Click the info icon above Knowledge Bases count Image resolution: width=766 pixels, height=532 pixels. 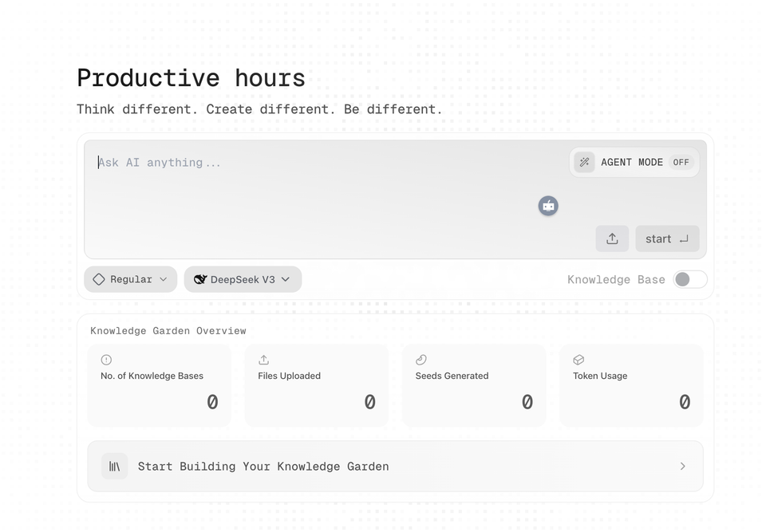pyautogui.click(x=106, y=360)
